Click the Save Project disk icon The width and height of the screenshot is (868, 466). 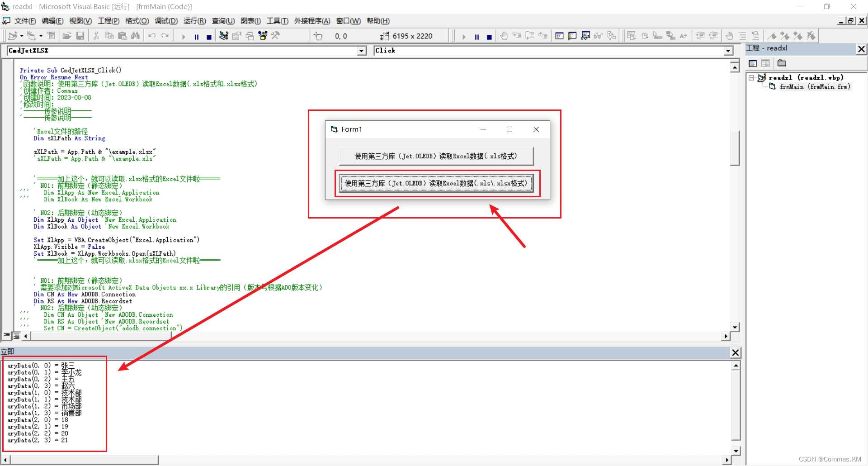click(x=80, y=36)
